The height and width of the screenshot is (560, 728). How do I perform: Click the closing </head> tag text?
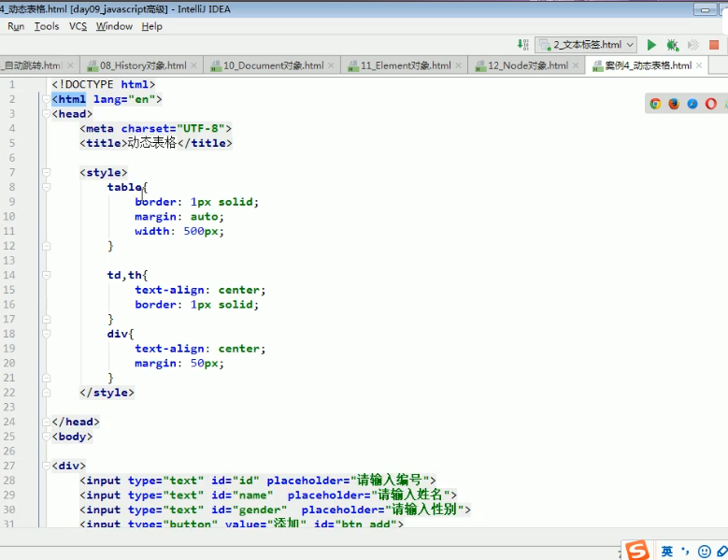coord(76,422)
